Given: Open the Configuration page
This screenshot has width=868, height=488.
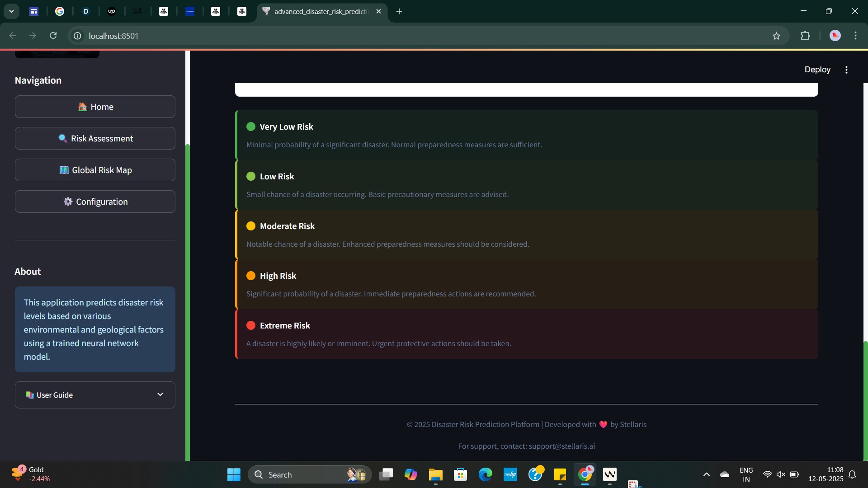Looking at the screenshot, I should (x=95, y=202).
